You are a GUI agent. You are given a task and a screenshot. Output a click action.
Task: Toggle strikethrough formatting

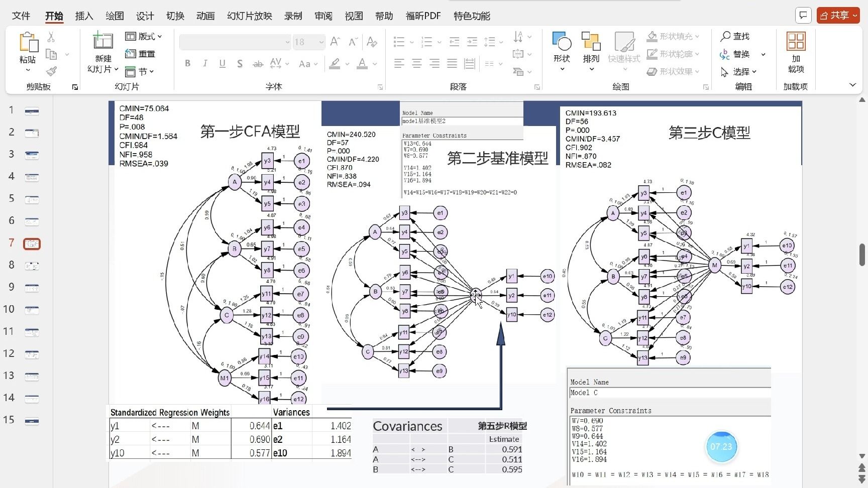[258, 64]
